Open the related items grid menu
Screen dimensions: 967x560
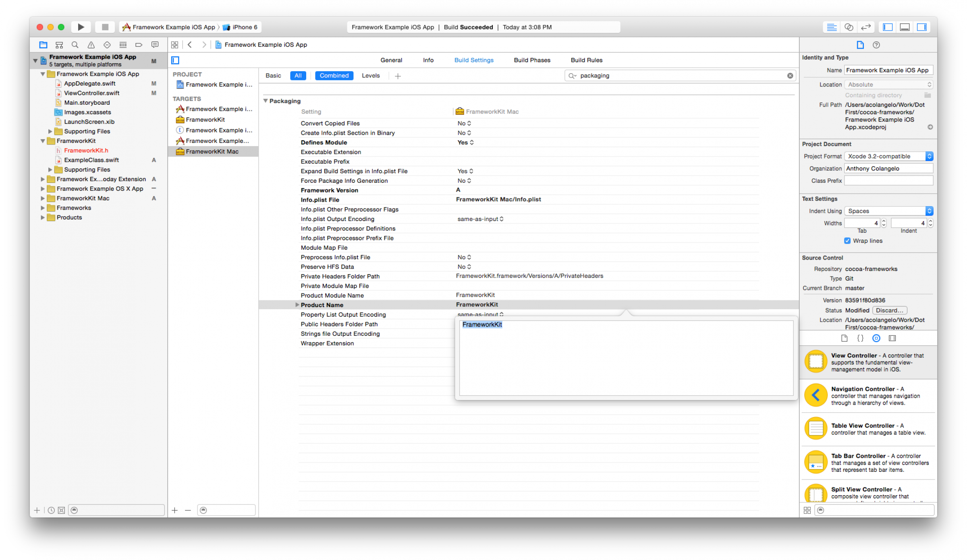coord(174,45)
